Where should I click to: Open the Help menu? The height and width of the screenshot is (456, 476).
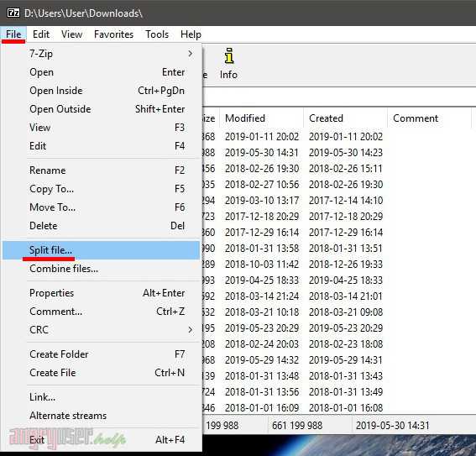(x=191, y=34)
